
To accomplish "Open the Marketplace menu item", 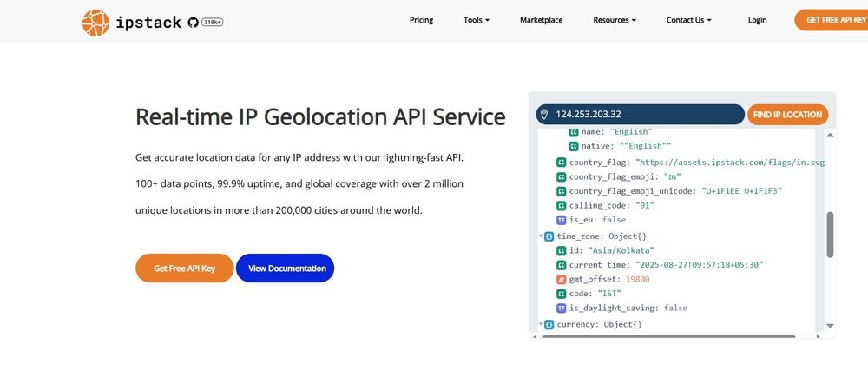I will 541,20.
